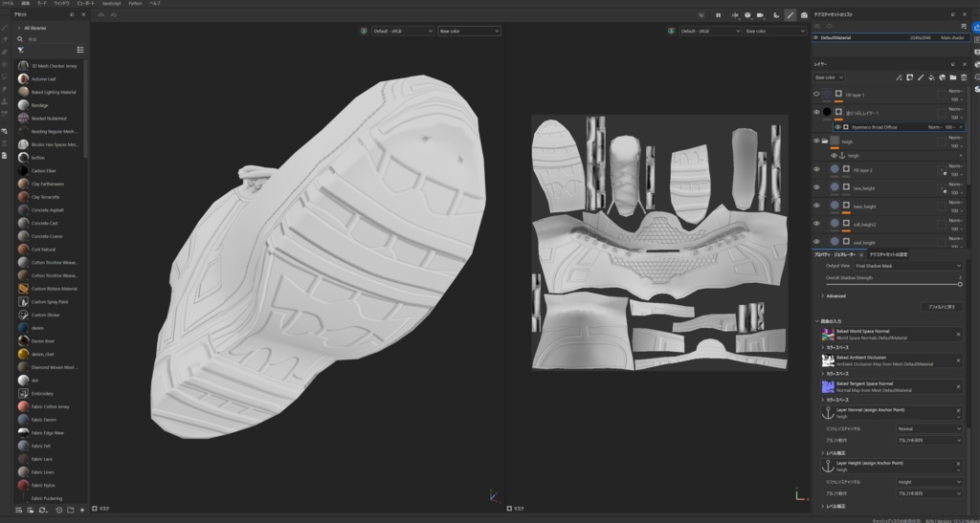This screenshot has width=980, height=523.
Task: Expand All libraries tree
Action: click(19, 28)
